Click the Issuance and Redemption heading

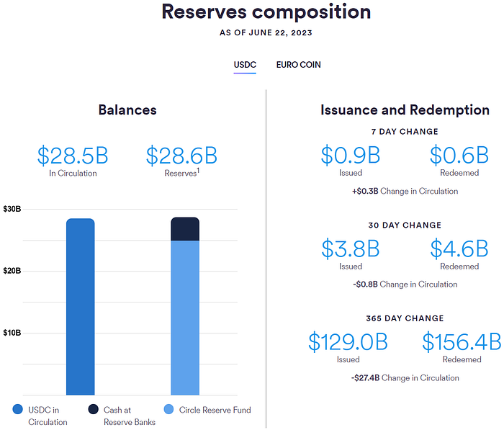point(405,110)
